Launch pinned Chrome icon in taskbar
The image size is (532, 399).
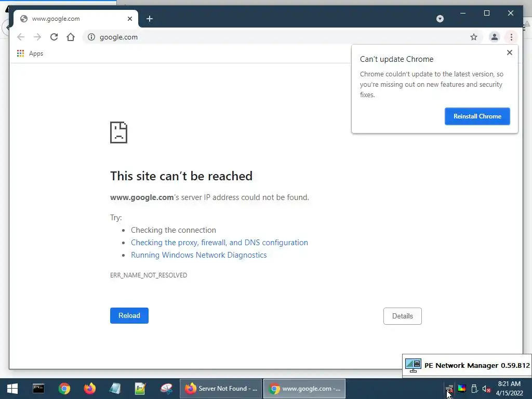tap(64, 389)
